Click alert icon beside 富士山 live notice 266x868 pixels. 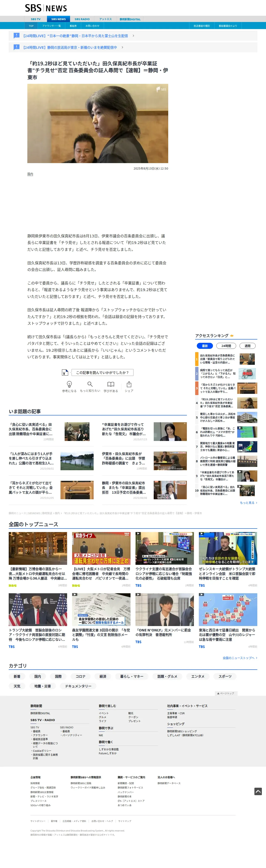pos(17,35)
